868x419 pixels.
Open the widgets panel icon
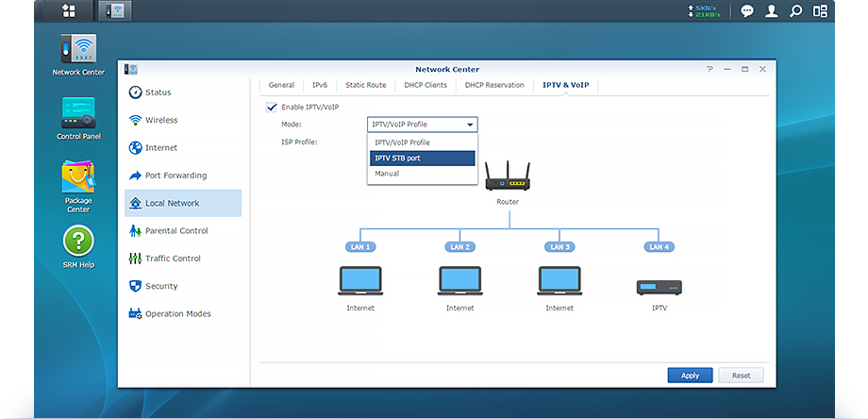click(821, 11)
